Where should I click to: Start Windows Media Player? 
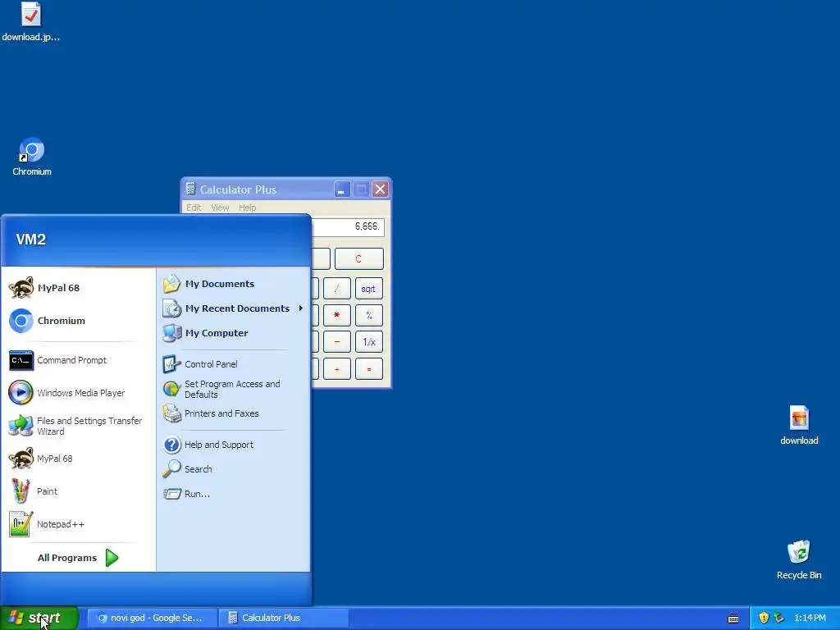coord(78,393)
